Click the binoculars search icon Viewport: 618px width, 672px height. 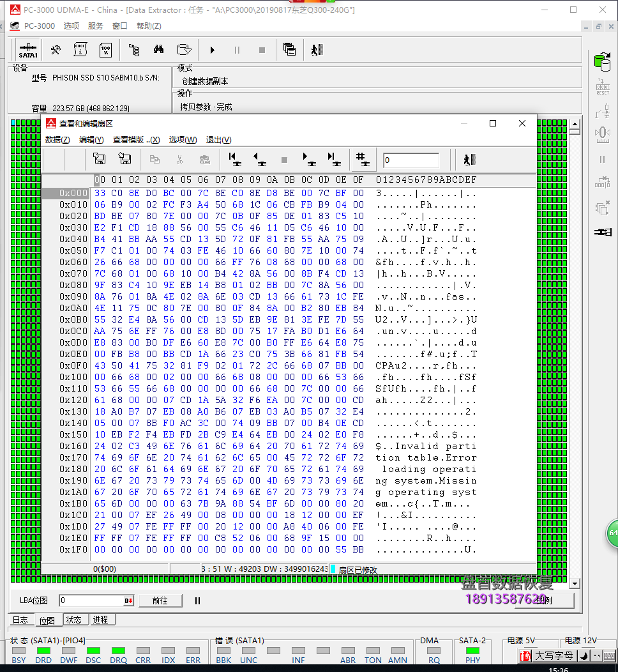[158, 50]
